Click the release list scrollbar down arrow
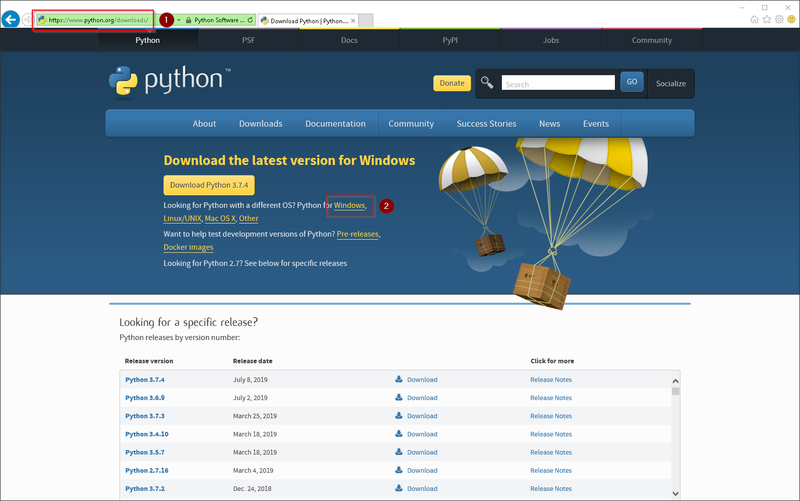800x501 pixels. [x=675, y=493]
